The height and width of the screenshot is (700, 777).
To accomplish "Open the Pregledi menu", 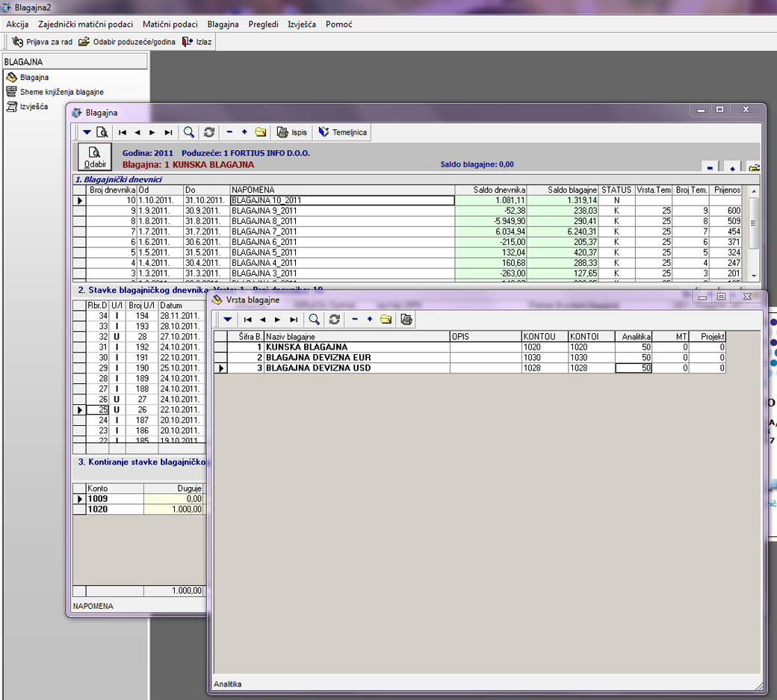I will [x=264, y=24].
